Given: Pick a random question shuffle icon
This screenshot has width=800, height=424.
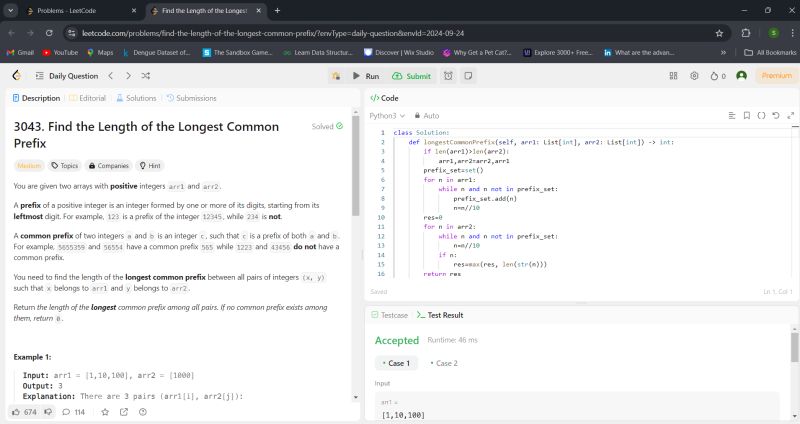Looking at the screenshot, I should point(145,76).
